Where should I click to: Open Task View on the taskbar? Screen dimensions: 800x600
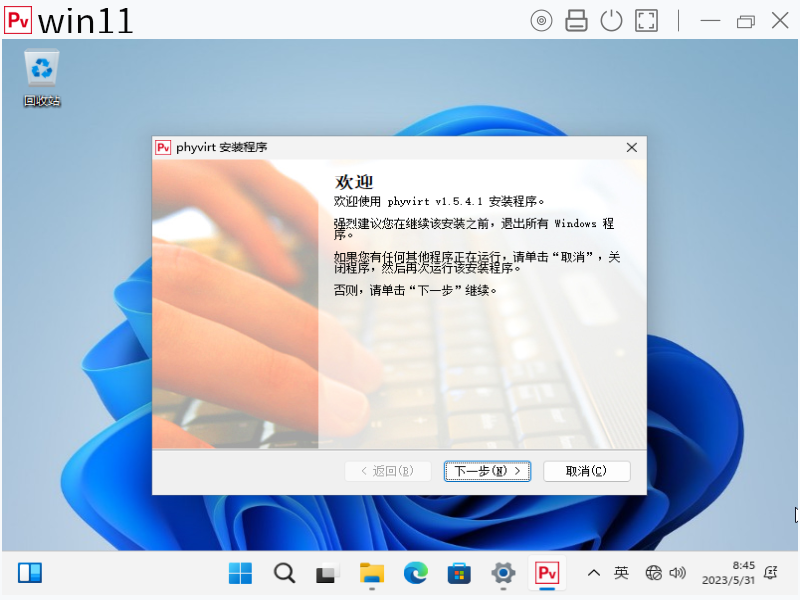pyautogui.click(x=327, y=573)
